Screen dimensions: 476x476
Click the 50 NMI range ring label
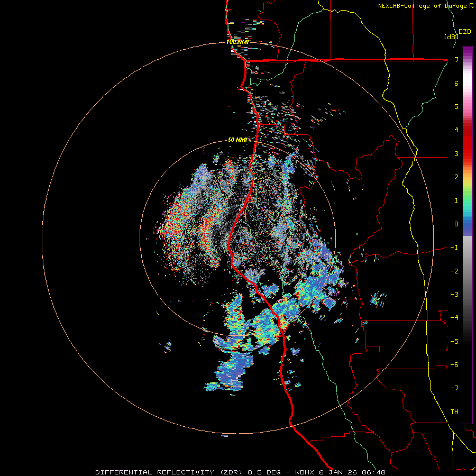237,140
